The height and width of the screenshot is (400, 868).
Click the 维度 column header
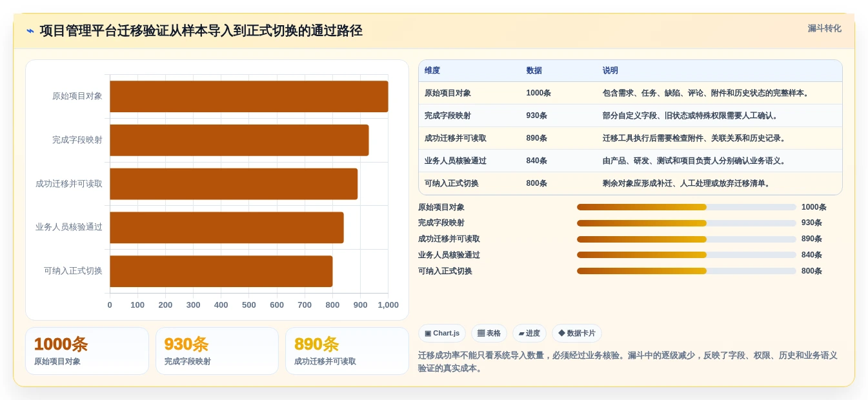point(432,70)
